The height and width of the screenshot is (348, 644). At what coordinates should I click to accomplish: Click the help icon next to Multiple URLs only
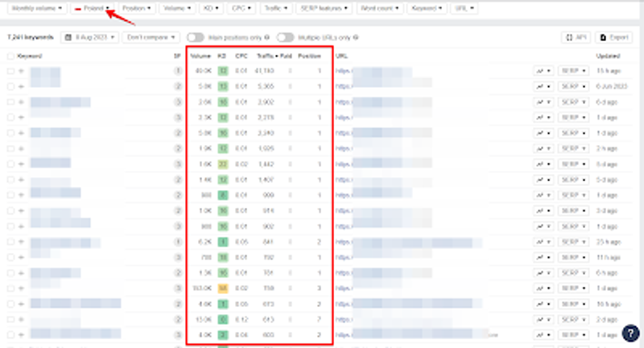coord(356,37)
